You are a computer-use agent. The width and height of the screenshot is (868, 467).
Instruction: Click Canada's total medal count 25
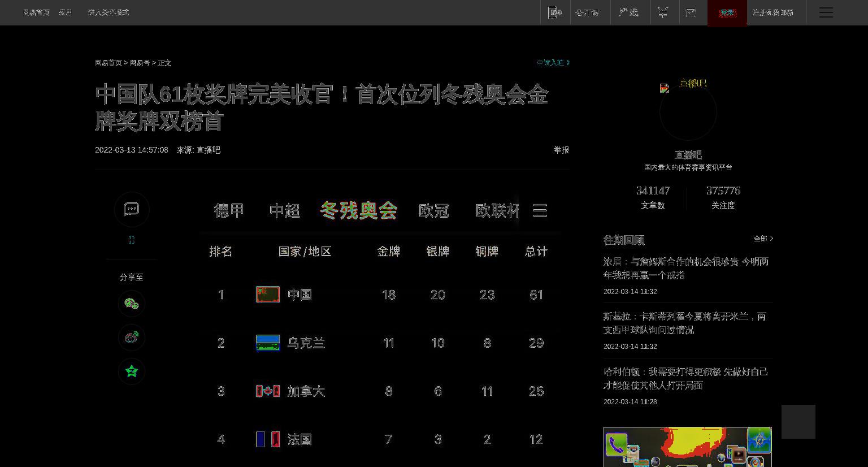[x=536, y=391]
